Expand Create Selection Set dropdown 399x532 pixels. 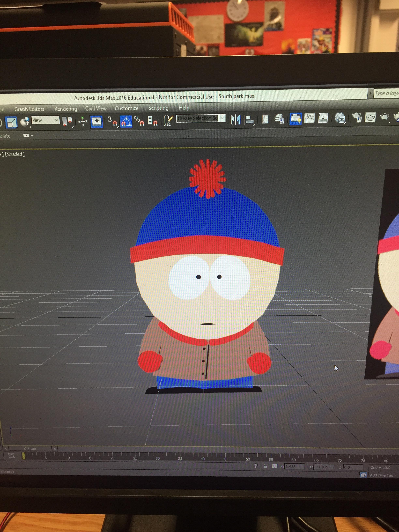[x=222, y=118]
